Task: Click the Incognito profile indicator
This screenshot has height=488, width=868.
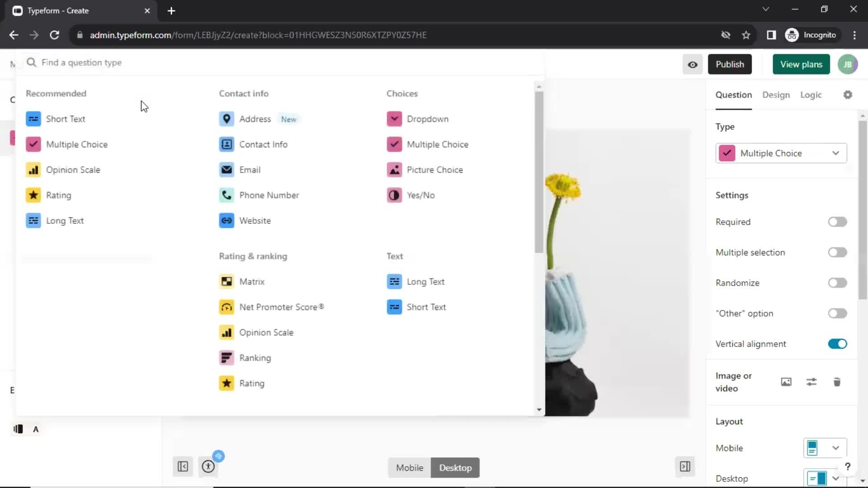Action: 811,35
